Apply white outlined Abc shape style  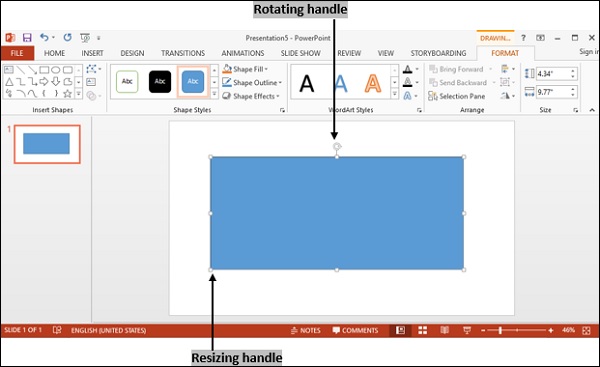[x=127, y=82]
